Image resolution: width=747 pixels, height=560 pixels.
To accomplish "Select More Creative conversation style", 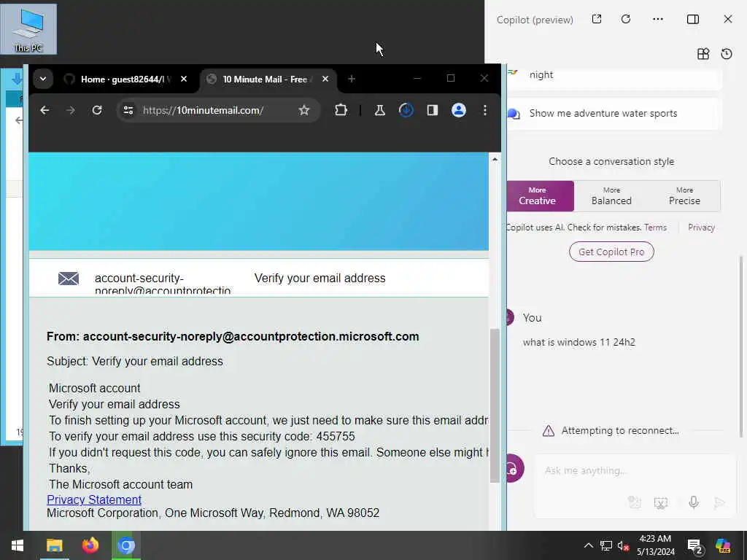I will pos(541,195).
